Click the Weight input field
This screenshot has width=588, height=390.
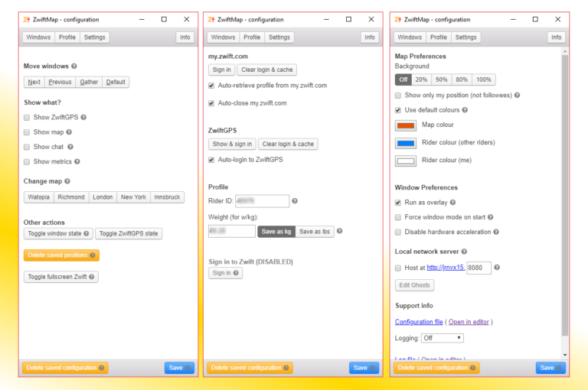[x=232, y=231]
